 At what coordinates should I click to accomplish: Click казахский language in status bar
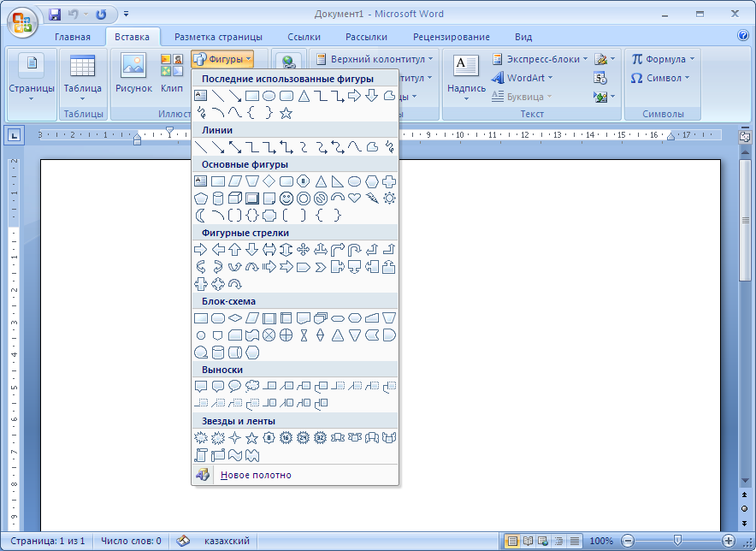click(227, 541)
